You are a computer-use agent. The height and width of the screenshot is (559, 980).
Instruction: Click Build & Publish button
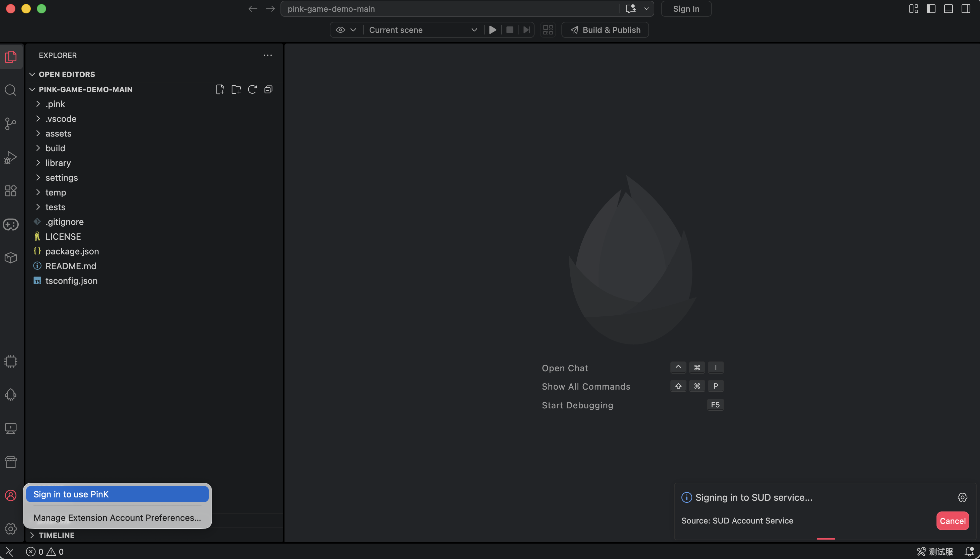tap(605, 30)
